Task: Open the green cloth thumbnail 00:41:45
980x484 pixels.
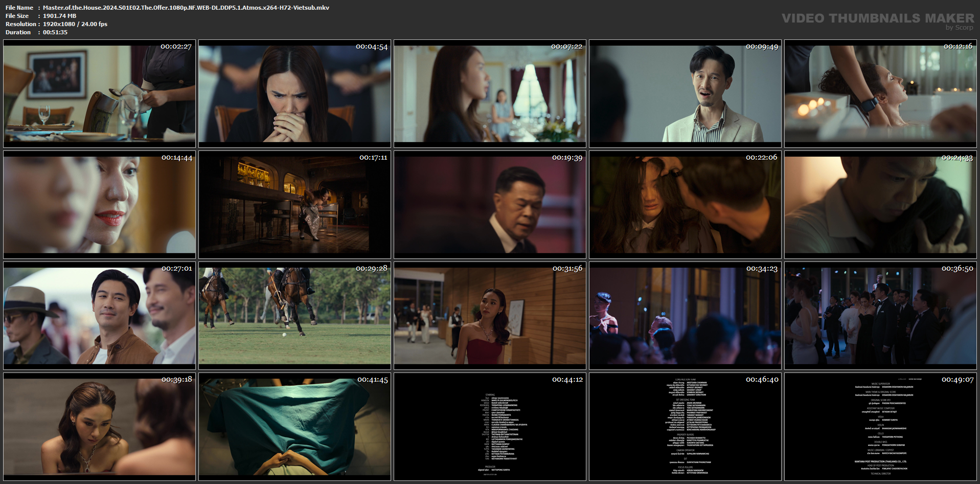Action: click(294, 427)
